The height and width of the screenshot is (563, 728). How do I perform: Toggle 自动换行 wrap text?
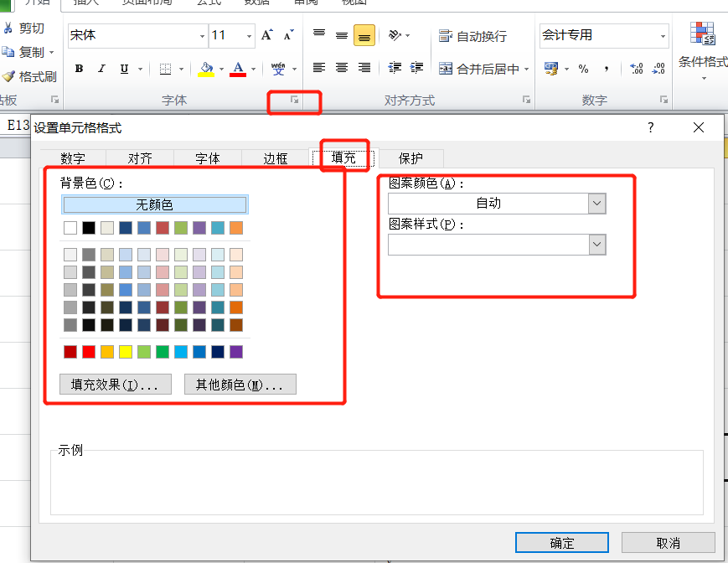473,36
